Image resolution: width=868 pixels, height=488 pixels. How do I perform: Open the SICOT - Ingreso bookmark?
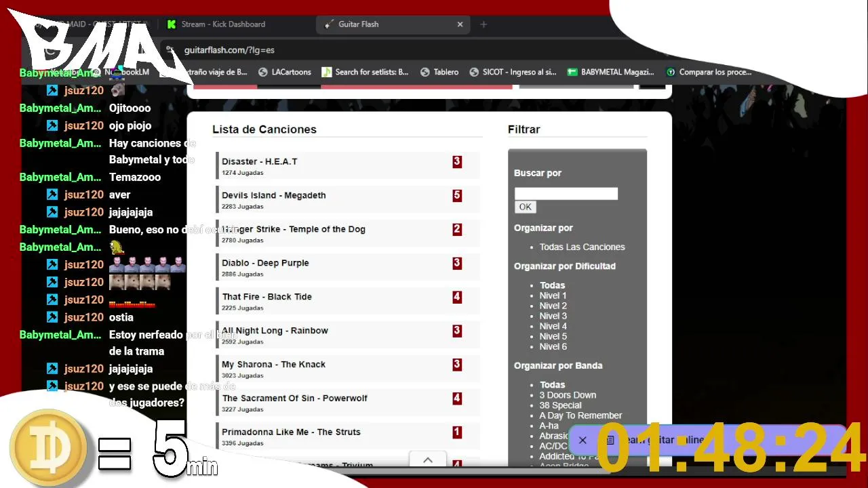tap(513, 72)
